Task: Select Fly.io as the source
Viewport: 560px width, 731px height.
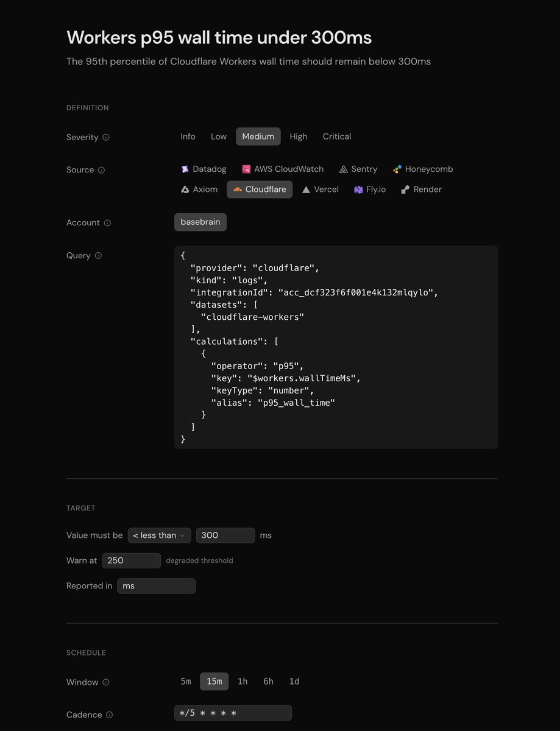Action: tap(370, 189)
